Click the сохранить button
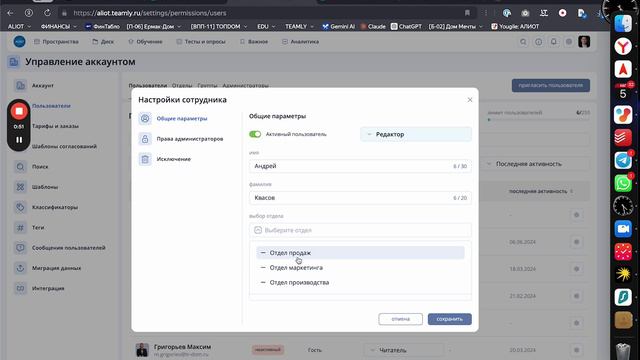The height and width of the screenshot is (360, 640). coord(449,319)
